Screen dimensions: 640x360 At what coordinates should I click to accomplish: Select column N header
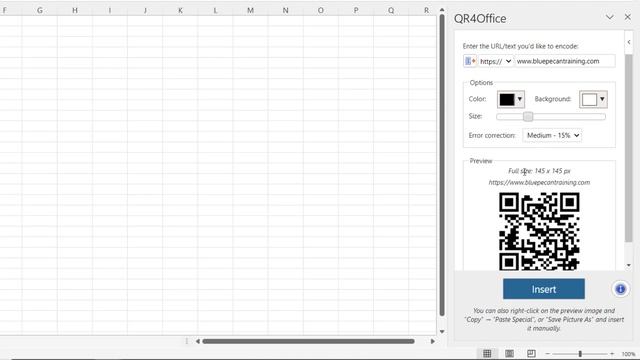coord(285,11)
